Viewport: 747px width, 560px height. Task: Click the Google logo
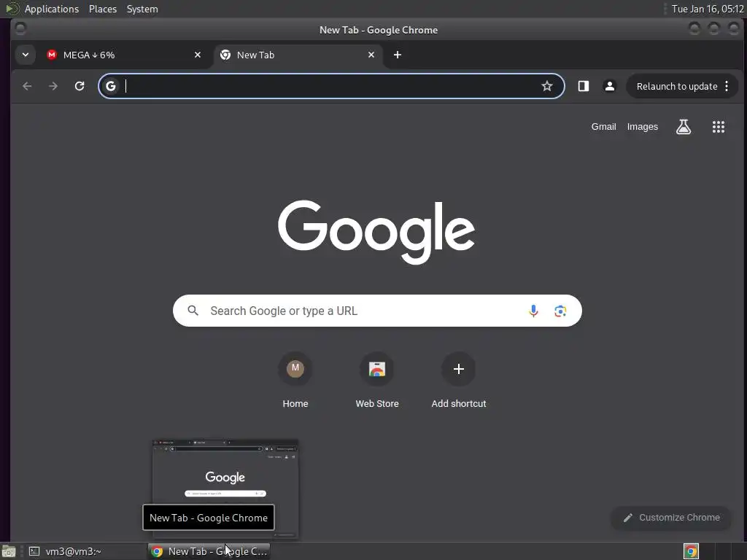click(376, 232)
